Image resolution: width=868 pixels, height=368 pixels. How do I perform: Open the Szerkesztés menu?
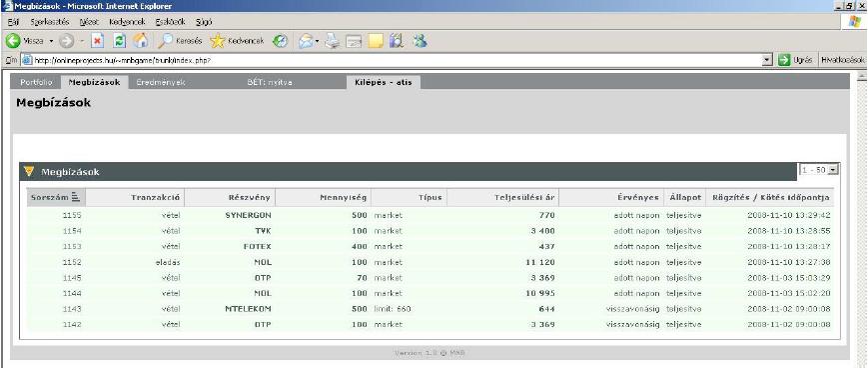[50, 22]
